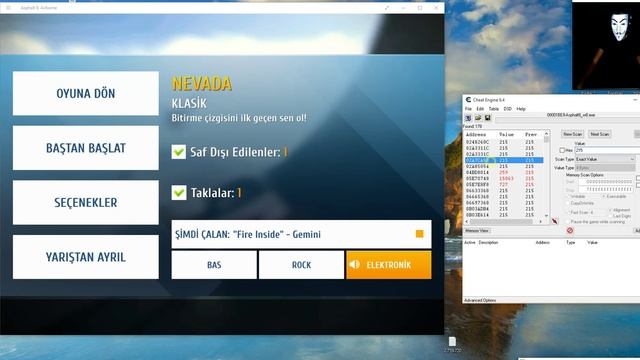Screen dimensions: 640x360
Task: Open Cheat Engine Table menu
Action: tap(494, 109)
